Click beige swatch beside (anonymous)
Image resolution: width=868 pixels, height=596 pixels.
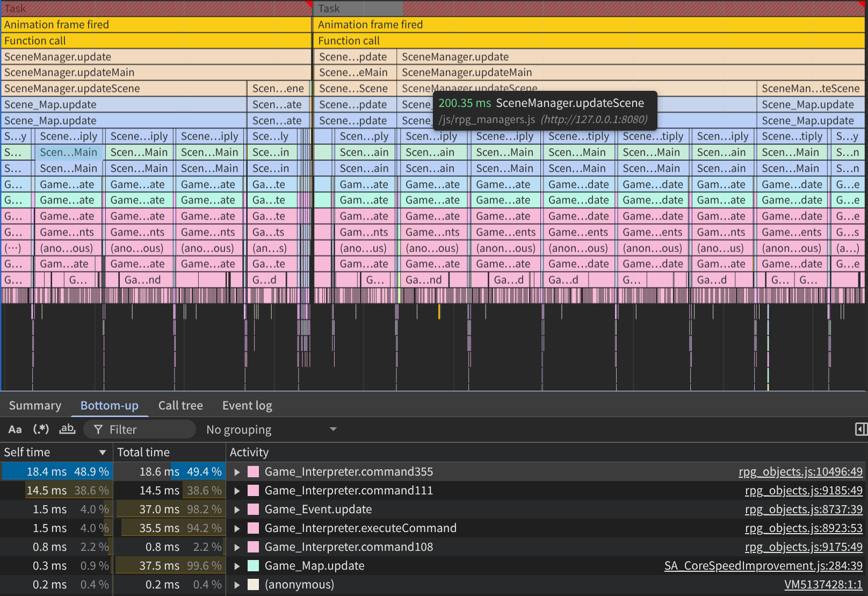click(x=253, y=585)
